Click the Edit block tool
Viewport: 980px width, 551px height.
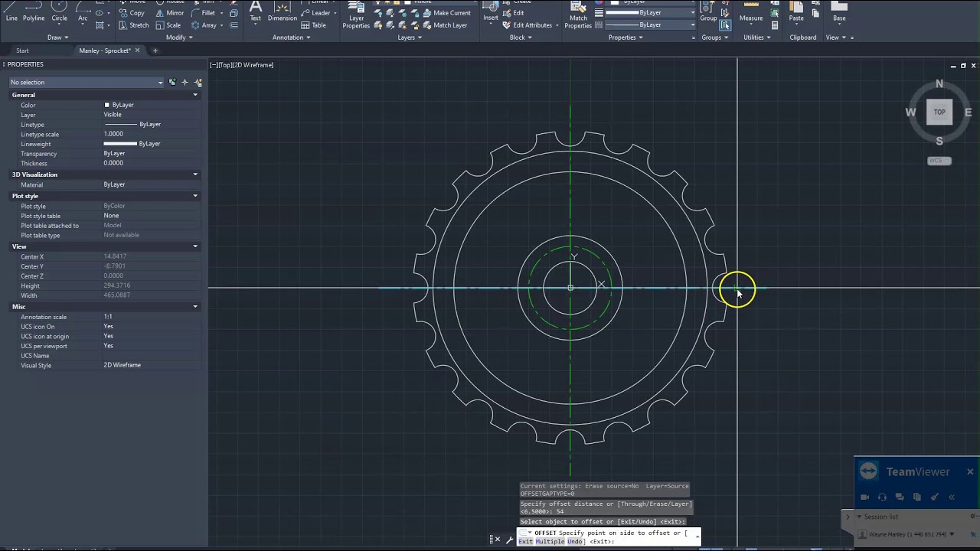[513, 13]
